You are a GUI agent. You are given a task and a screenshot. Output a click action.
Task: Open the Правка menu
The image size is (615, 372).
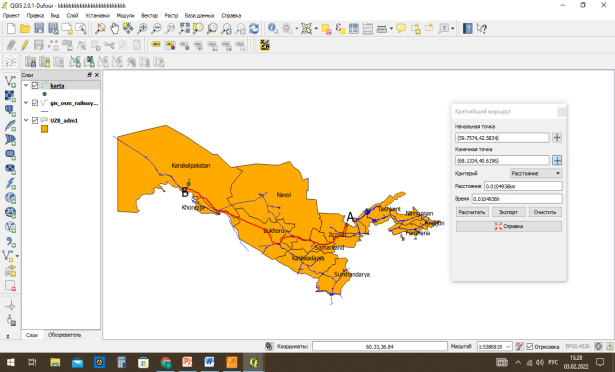pos(35,16)
